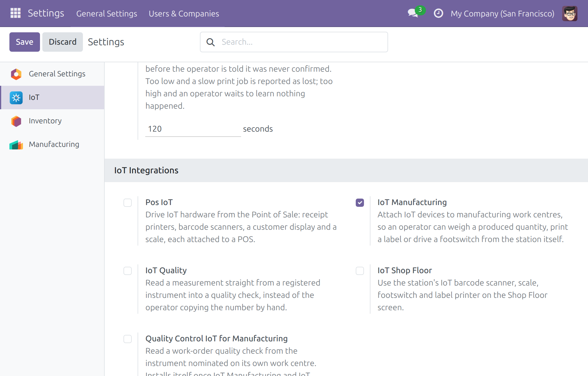The width and height of the screenshot is (588, 376).
Task: Click the Settings search field
Action: 294,42
